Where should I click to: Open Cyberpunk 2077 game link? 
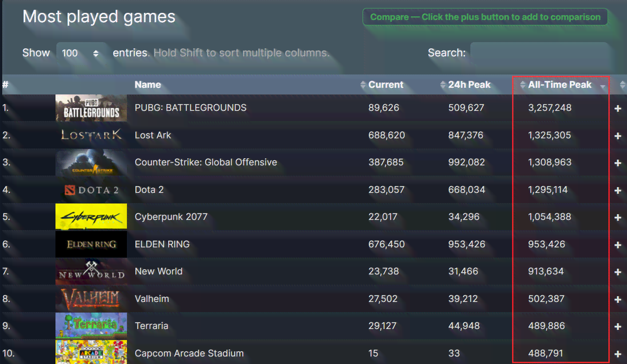tap(171, 217)
